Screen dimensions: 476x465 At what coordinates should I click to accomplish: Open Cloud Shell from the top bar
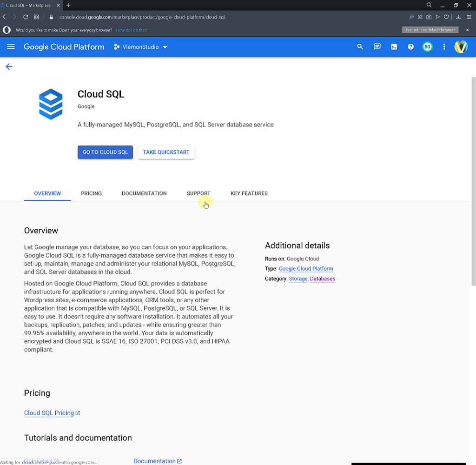[x=394, y=46]
